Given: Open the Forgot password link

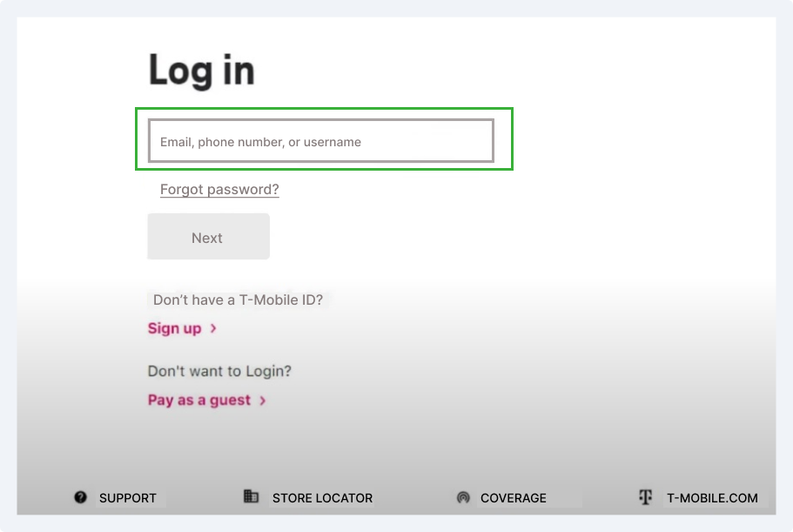Looking at the screenshot, I should (219, 189).
